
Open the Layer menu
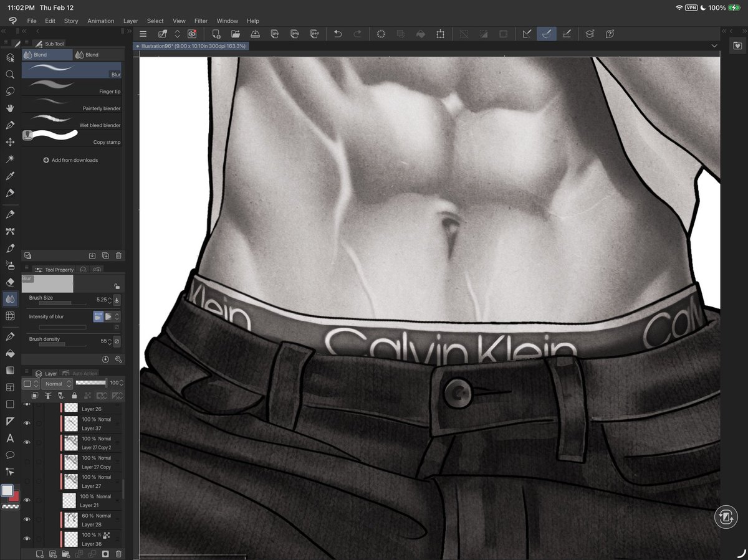click(130, 21)
